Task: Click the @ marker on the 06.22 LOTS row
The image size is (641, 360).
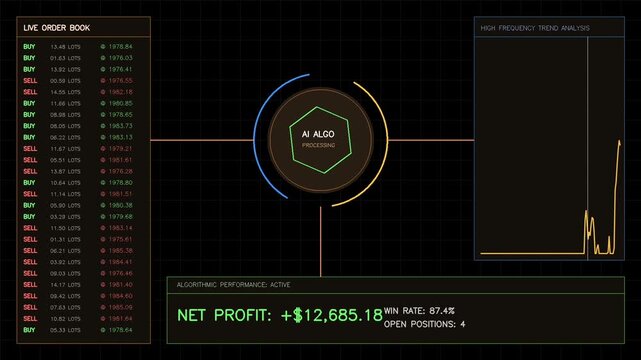Action: [x=103, y=137]
